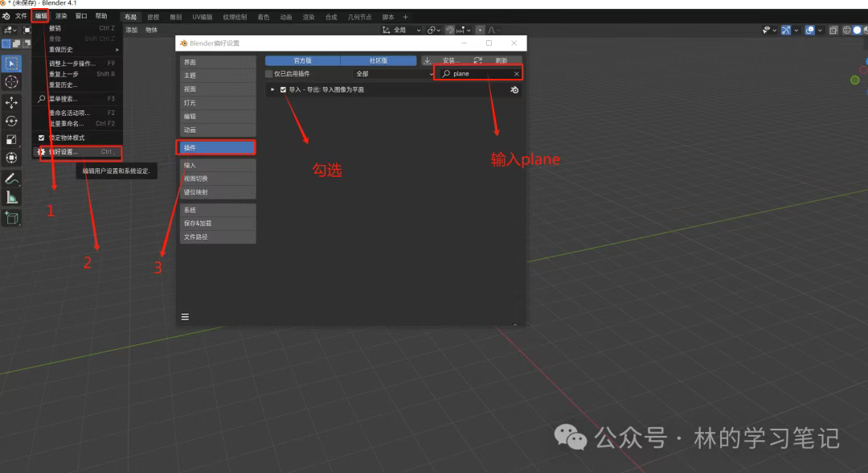Viewport: 868px width, 473px height.
Task: Enable the 导入图像为平面 add-on checkbox
Action: [283, 90]
